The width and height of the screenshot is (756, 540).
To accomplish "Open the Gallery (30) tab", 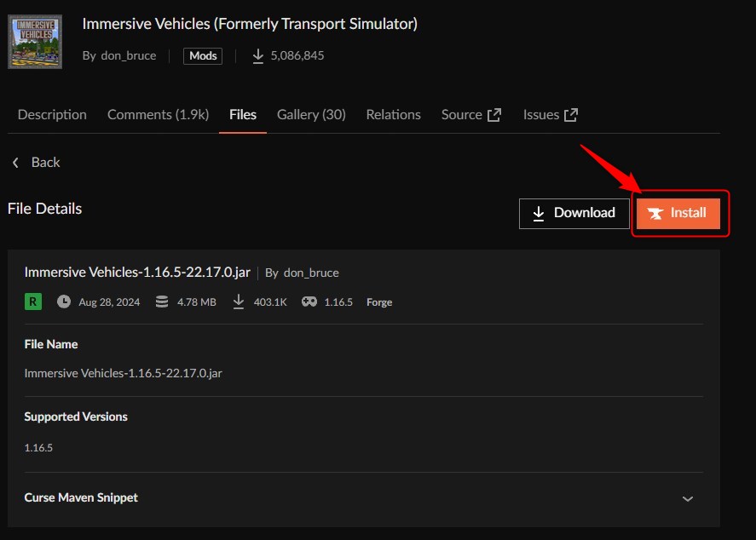I will click(x=311, y=115).
